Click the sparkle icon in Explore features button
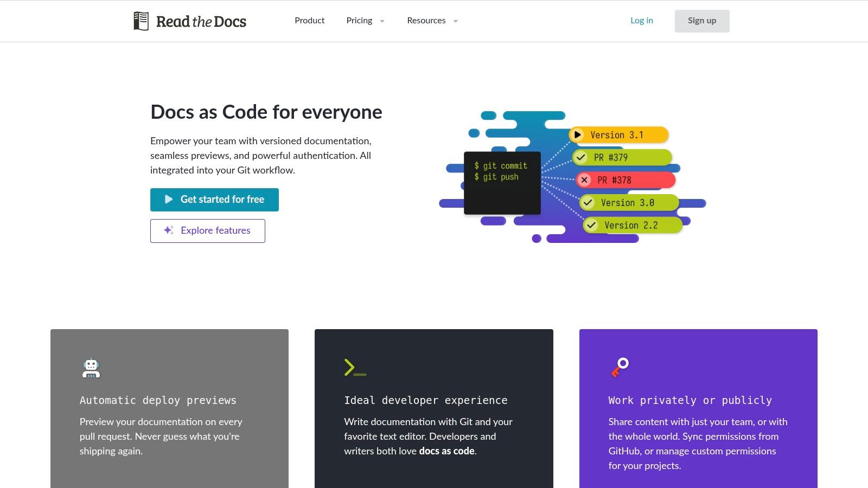868x488 pixels. pos(168,230)
